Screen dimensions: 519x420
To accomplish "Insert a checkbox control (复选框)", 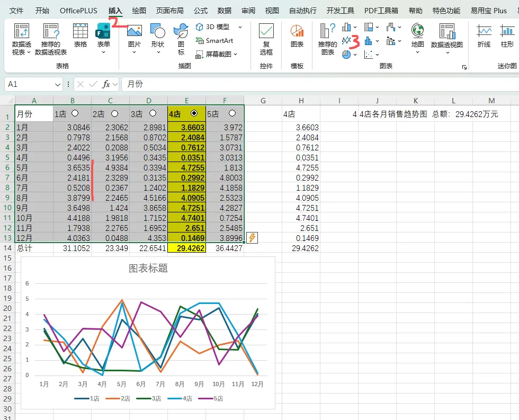I will (266, 39).
